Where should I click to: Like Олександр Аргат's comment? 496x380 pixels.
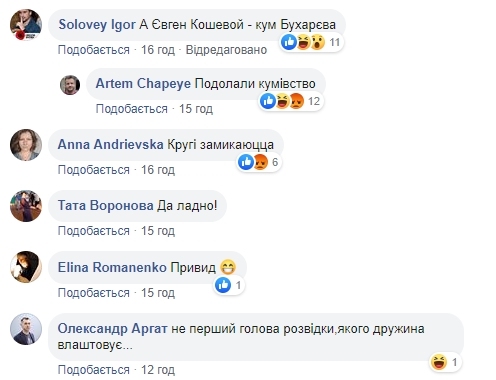point(94,370)
